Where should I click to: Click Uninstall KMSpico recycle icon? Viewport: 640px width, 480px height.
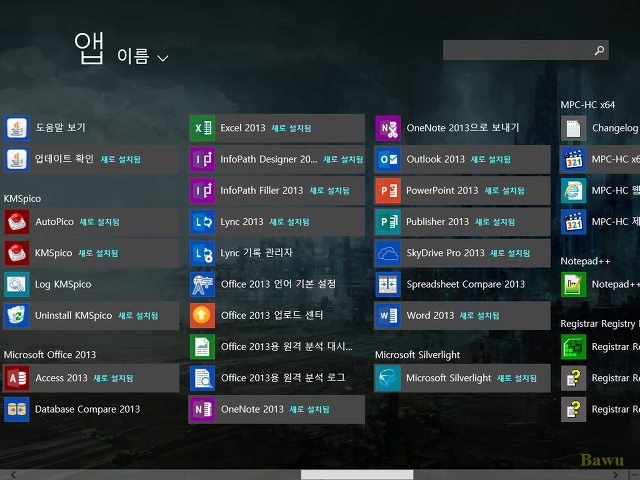[17, 316]
